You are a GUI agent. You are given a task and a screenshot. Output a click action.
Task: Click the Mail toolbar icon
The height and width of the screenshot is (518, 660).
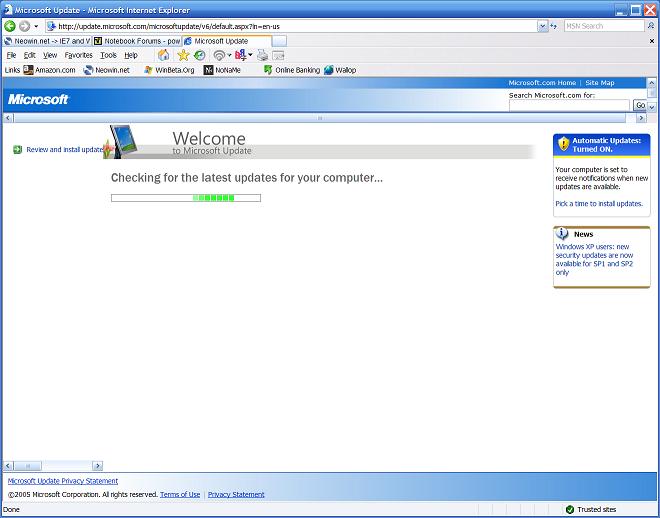tap(278, 55)
